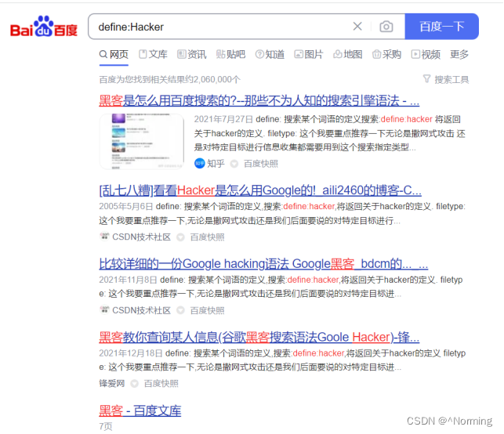Open 百度快照 under the 2021年11月8日 result
The height and width of the screenshot is (434, 504).
[x=207, y=310]
